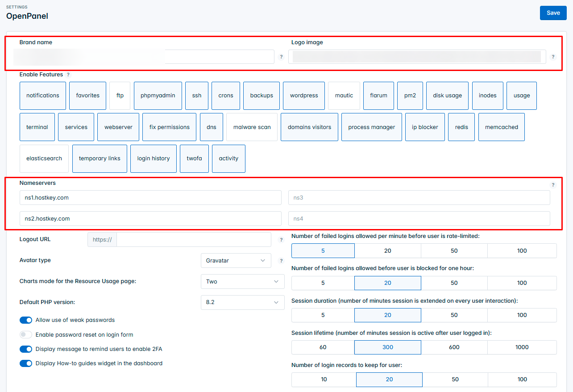Toggle the elasticsearch feature button
Screen dimensions: 573x392
[44, 158]
